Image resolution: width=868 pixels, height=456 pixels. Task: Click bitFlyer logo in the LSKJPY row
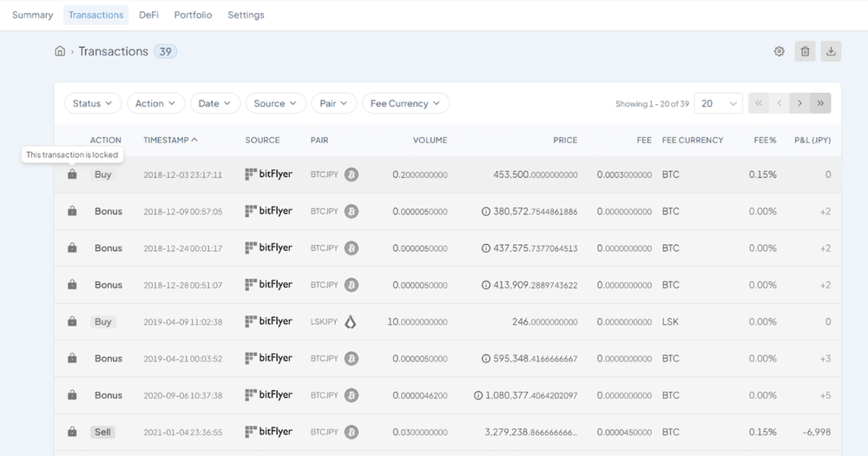click(x=268, y=321)
